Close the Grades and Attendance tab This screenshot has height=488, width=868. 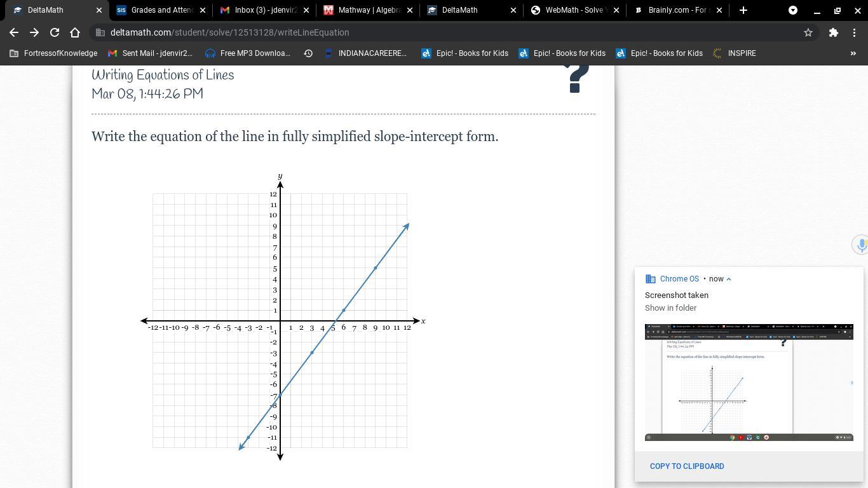pos(203,10)
